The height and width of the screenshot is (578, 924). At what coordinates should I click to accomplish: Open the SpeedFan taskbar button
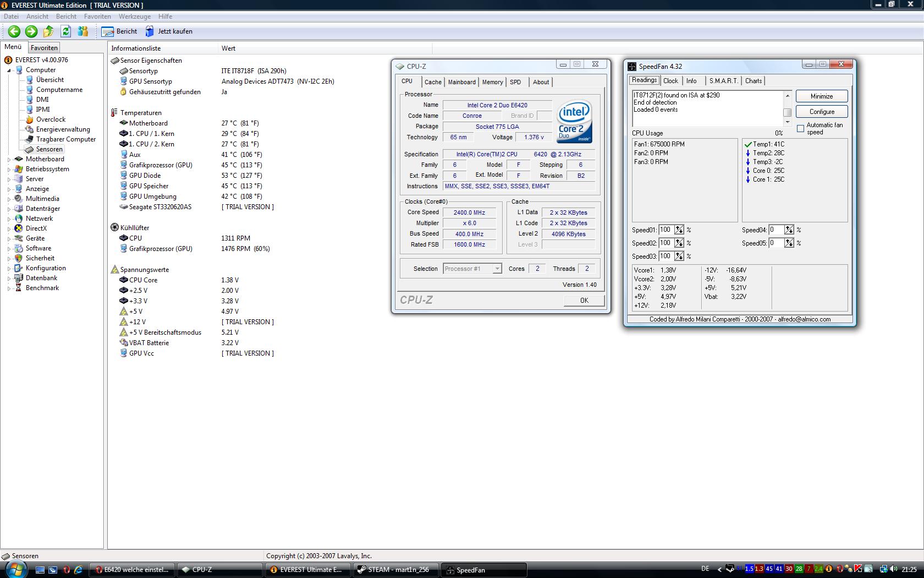(484, 570)
